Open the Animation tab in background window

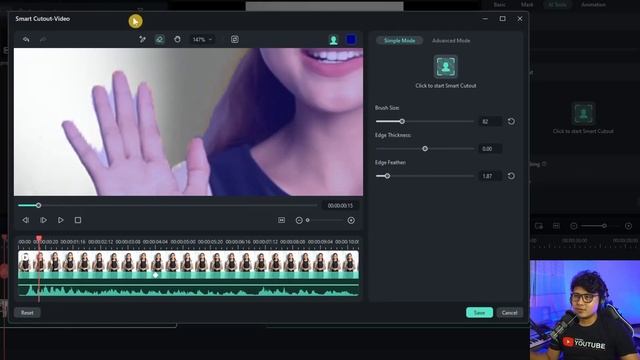[593, 4]
